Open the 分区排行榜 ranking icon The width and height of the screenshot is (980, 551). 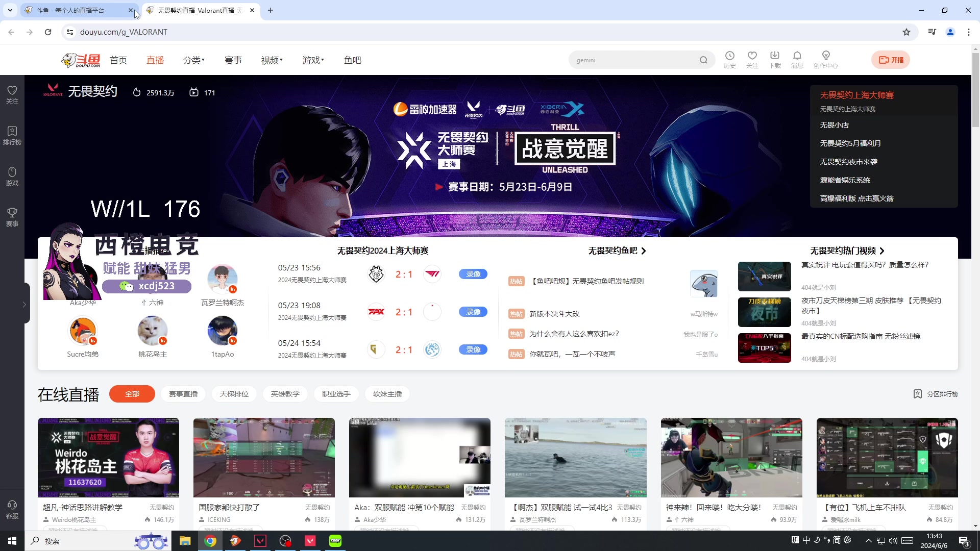917,394
